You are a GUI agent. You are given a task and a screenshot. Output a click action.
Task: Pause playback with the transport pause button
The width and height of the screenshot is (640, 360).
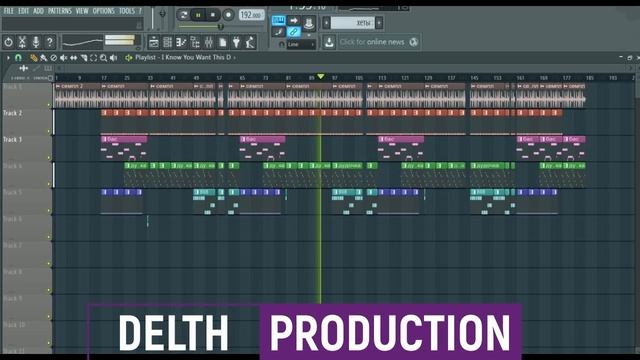coord(198,15)
